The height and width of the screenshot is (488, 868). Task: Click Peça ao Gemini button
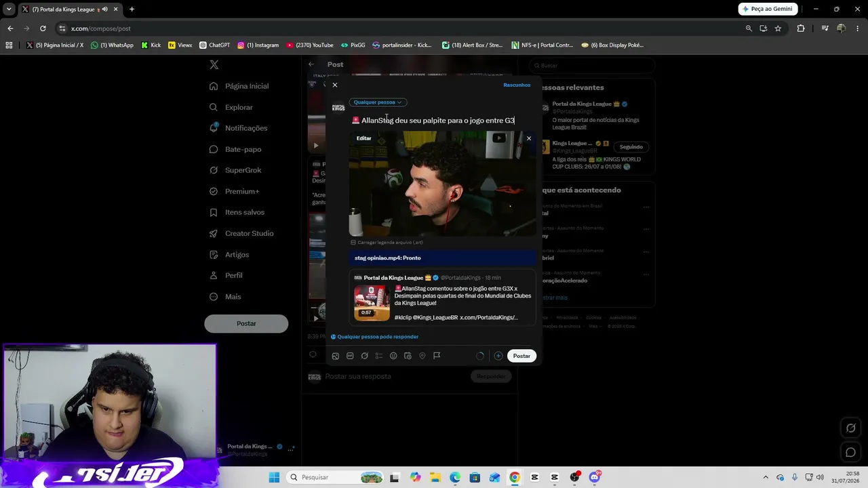(767, 9)
